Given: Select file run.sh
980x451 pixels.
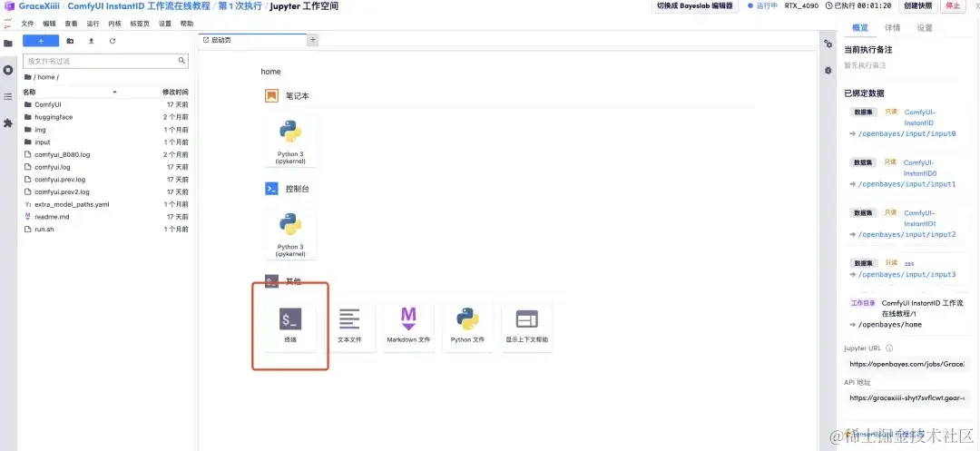Looking at the screenshot, I should (106, 230).
